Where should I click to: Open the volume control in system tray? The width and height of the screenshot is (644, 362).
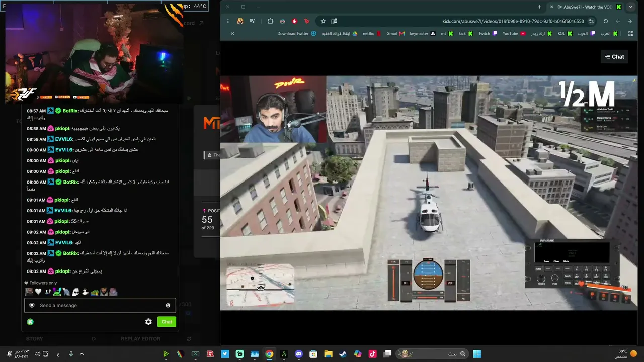pyautogui.click(x=37, y=354)
